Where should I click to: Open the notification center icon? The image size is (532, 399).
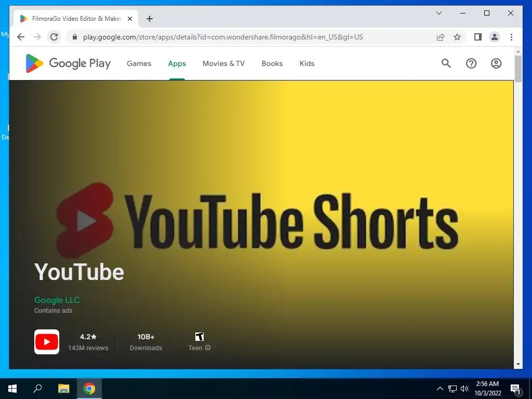click(516, 389)
